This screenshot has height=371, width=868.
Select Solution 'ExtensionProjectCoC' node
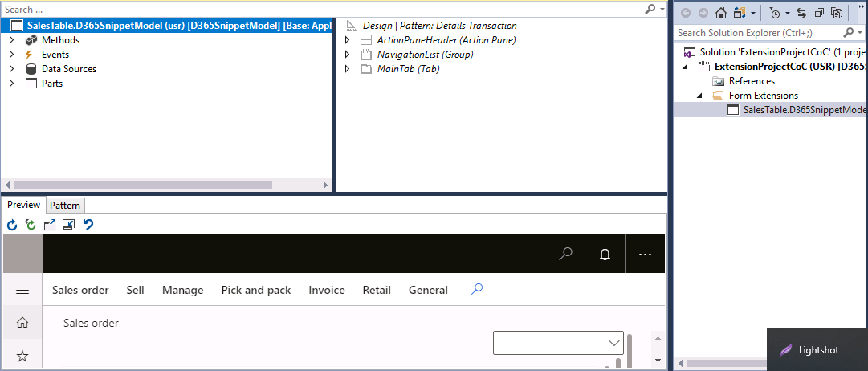[775, 52]
